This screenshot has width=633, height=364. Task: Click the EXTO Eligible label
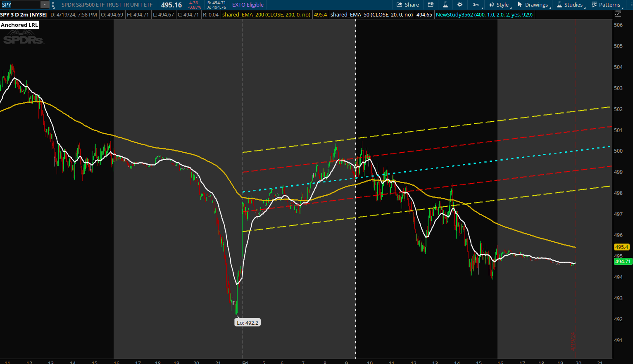(248, 5)
